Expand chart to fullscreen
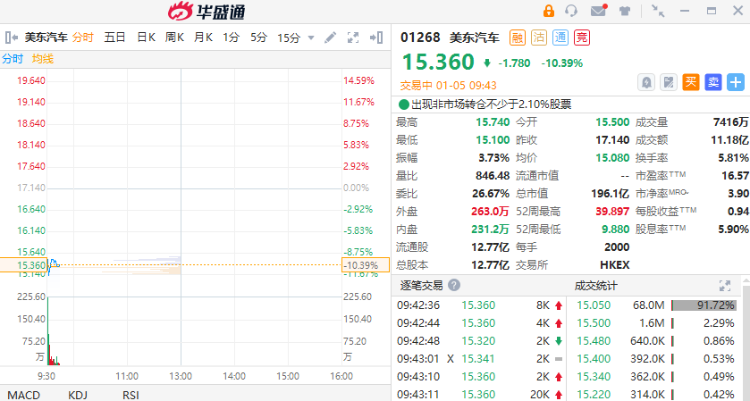750x401 pixels. point(353,37)
